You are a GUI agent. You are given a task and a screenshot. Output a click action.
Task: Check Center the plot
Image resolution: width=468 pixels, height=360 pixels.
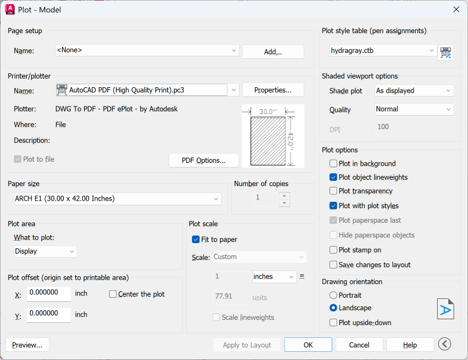click(113, 294)
